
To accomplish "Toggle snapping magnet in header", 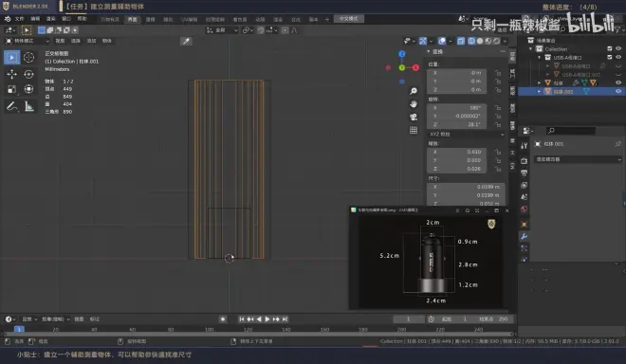I will point(261,30).
